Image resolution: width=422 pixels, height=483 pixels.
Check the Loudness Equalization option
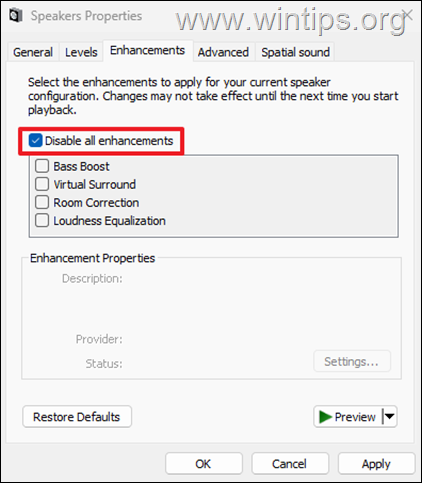pos(42,220)
